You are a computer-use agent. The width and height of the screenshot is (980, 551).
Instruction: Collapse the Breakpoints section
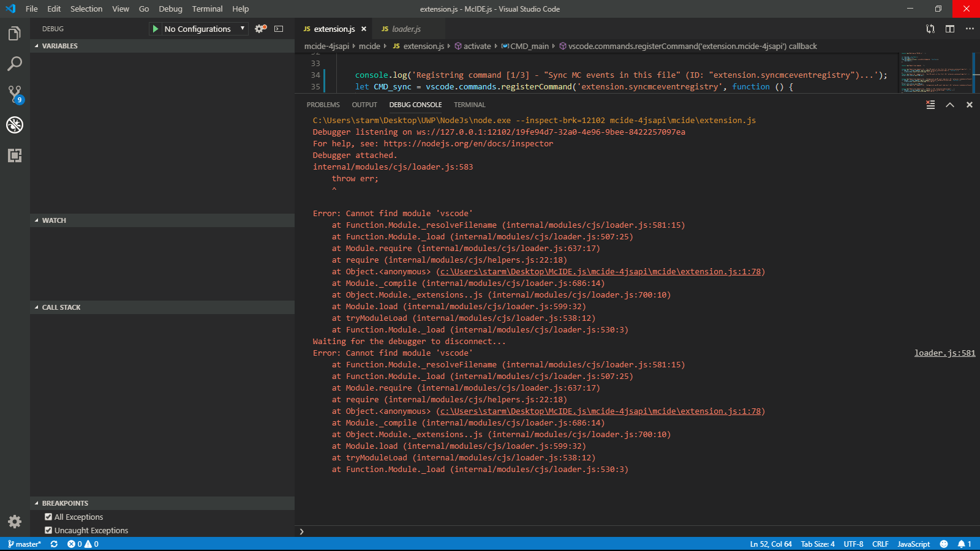[x=162, y=503]
